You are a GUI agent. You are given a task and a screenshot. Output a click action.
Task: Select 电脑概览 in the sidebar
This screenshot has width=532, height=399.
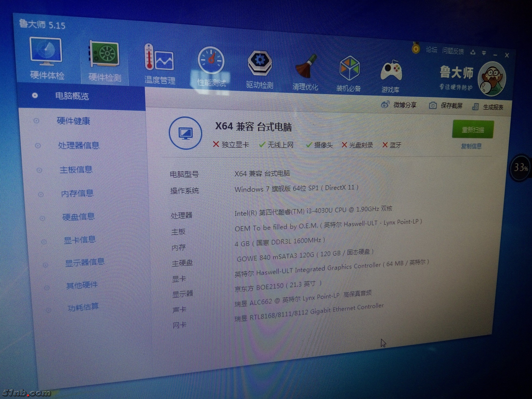[72, 96]
